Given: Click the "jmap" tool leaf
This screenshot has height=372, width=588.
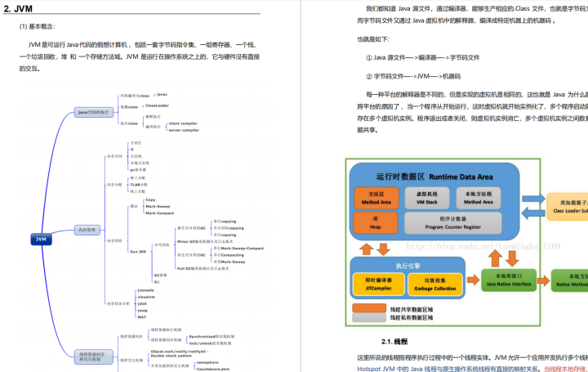Looking at the screenshot, I should point(142,311).
